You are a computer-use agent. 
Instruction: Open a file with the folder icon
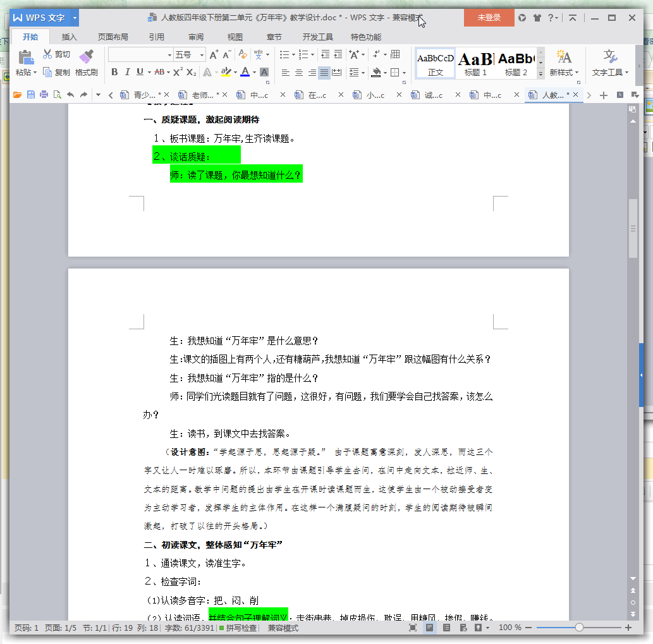point(18,95)
